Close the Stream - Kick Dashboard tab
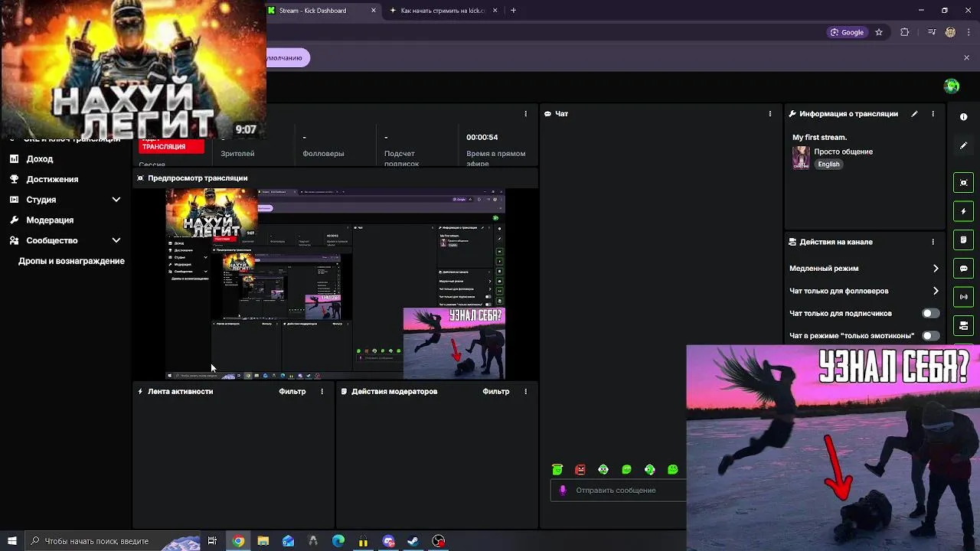980x551 pixels. click(x=374, y=11)
